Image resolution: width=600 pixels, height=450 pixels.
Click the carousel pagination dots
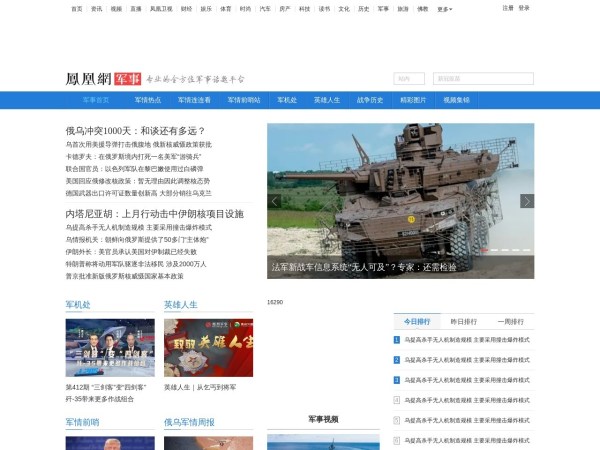click(501, 250)
